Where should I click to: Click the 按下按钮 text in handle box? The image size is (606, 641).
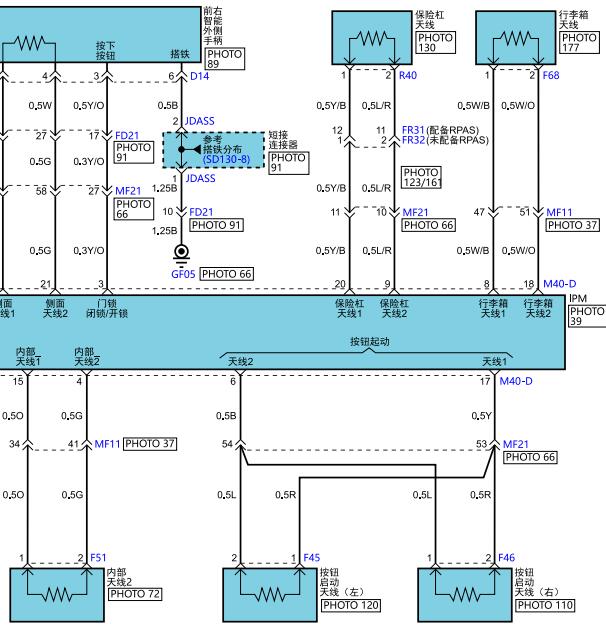point(105,51)
